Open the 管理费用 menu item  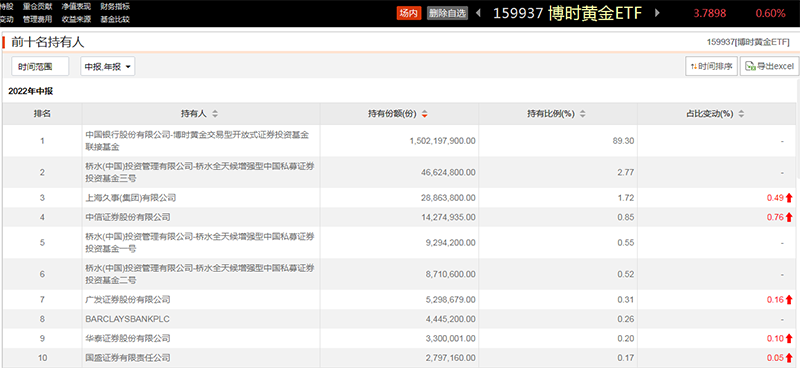pyautogui.click(x=37, y=19)
